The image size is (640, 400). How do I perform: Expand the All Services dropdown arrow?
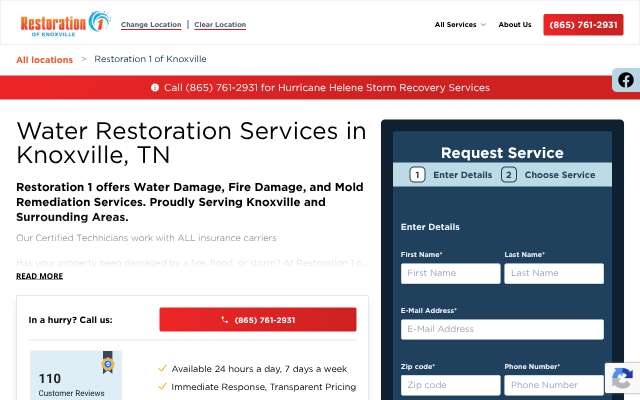click(x=483, y=24)
